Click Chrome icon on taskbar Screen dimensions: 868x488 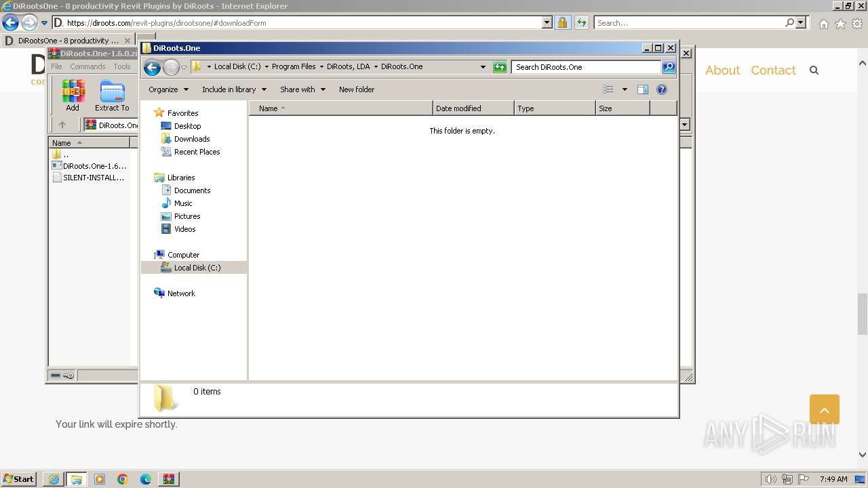point(123,479)
